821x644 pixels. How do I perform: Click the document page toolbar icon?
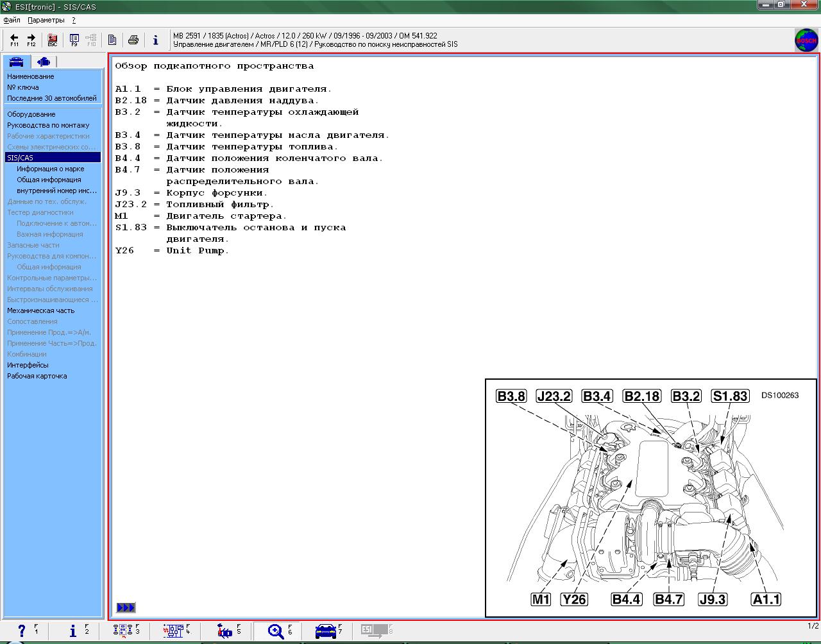[x=112, y=40]
